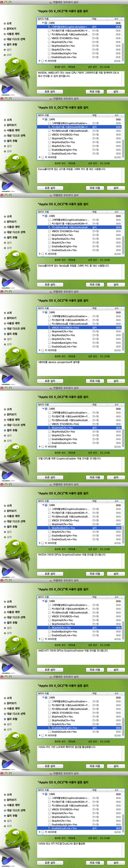Image resolution: width=128 pixels, height=868 pixels.
Task: Click 뒤로 이동 in window with UseAtiROM checked
Action: point(95,188)
